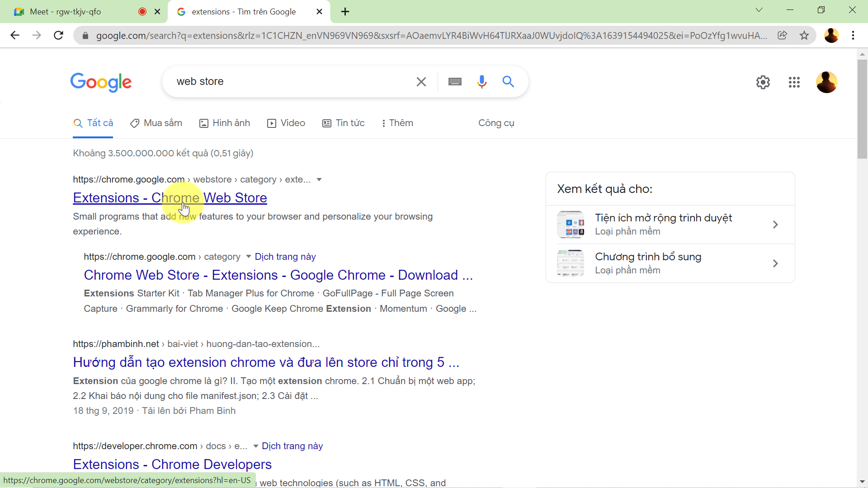Image resolution: width=868 pixels, height=488 pixels.
Task: Expand dropdown next to webstore category URL
Action: pyautogui.click(x=319, y=180)
